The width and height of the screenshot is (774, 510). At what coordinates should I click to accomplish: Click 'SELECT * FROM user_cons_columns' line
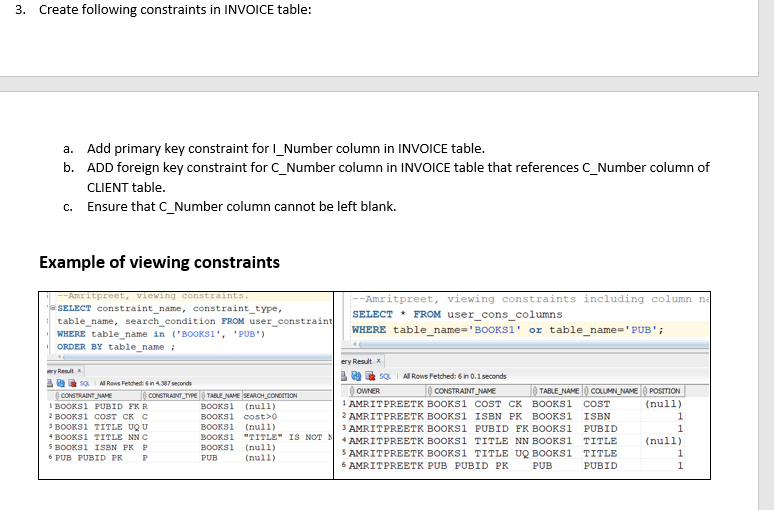(x=457, y=314)
